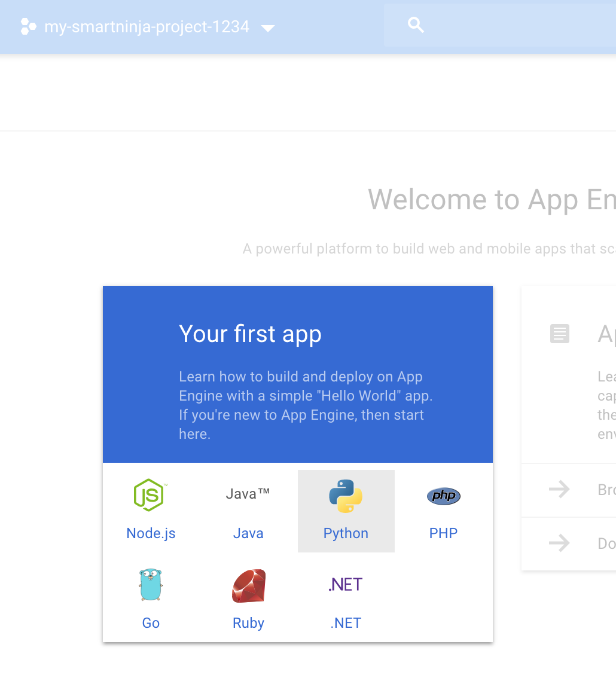Viewport: 616px width, 684px height.
Task: Click the purple .NET logo
Action: [346, 585]
